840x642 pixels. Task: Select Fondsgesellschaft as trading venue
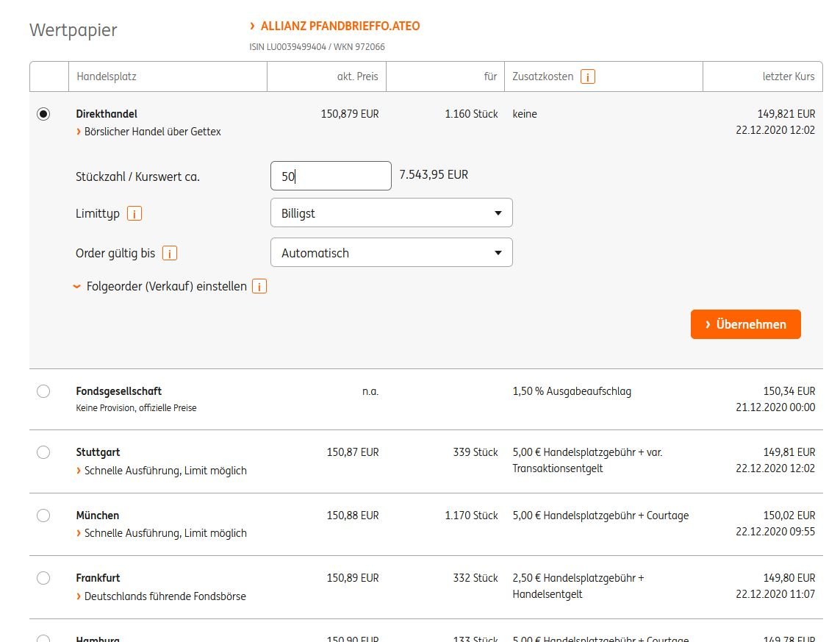click(43, 391)
